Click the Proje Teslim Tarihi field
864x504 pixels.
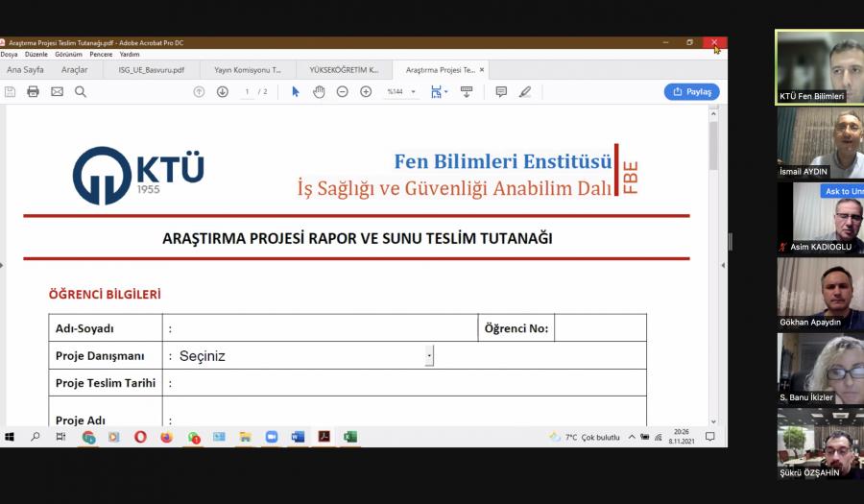coord(404,383)
